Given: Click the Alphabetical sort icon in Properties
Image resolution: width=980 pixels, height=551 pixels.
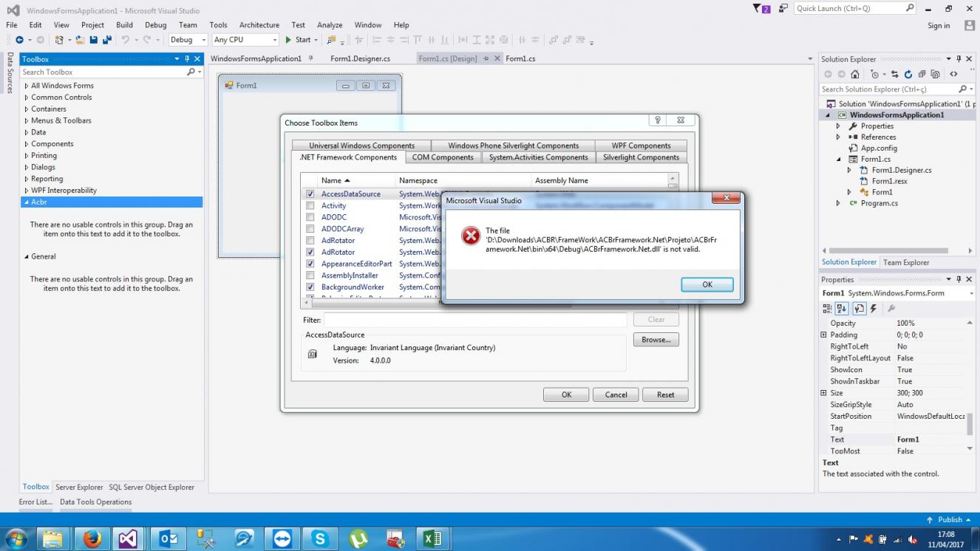Looking at the screenshot, I should click(842, 309).
